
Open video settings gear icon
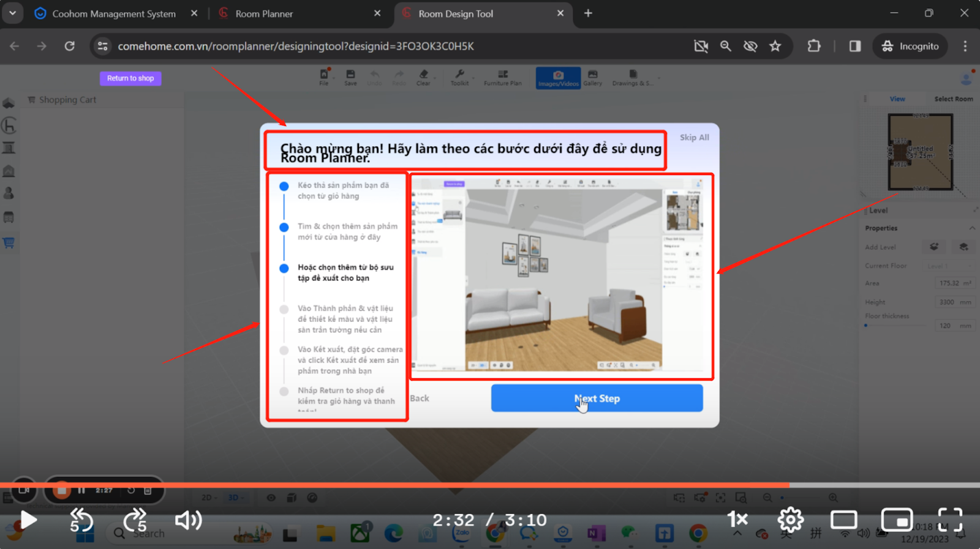pyautogui.click(x=790, y=520)
